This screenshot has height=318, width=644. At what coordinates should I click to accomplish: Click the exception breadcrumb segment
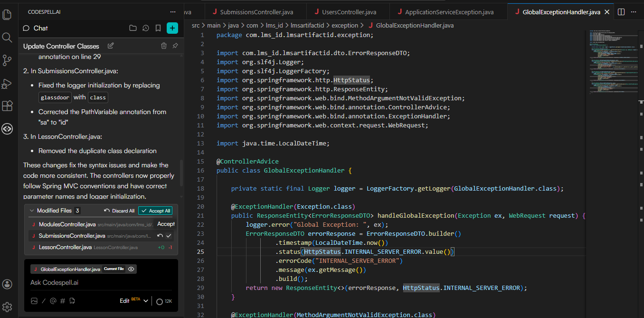click(345, 25)
